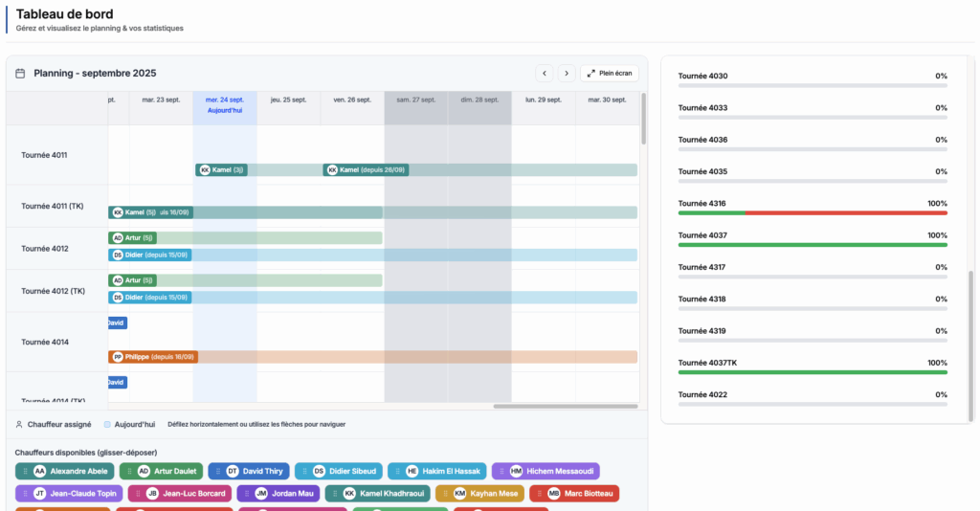Screen dimensions: 980x511
Task: Click the planning horizontal scrollbar thumb
Action: (565, 406)
